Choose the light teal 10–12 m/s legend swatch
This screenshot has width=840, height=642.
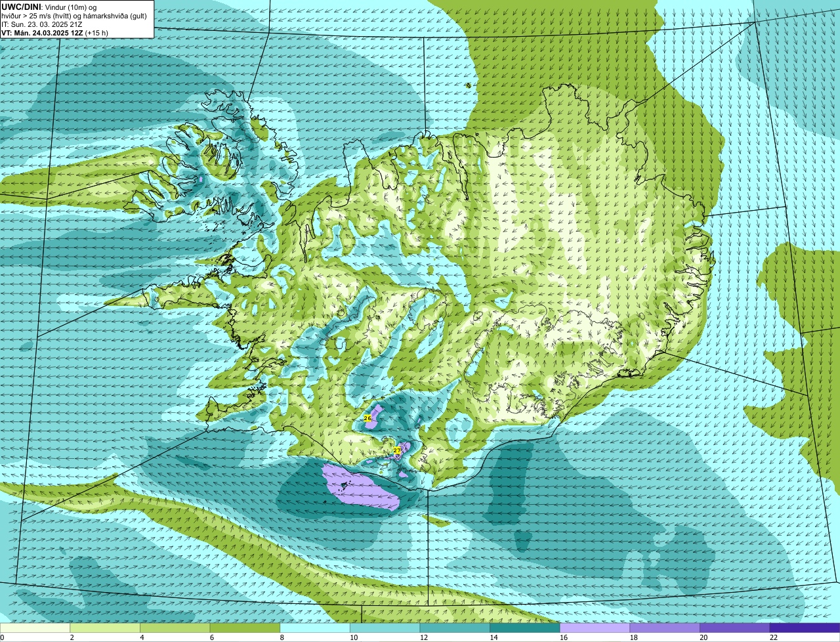[x=385, y=628]
